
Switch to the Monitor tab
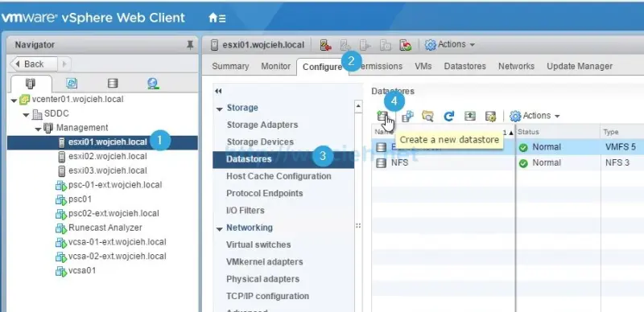tap(275, 66)
